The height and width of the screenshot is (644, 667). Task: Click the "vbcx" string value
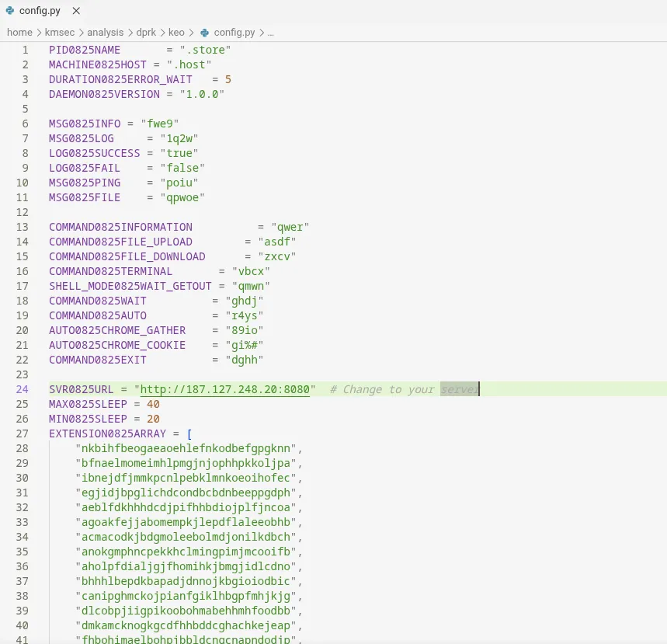[251, 271]
